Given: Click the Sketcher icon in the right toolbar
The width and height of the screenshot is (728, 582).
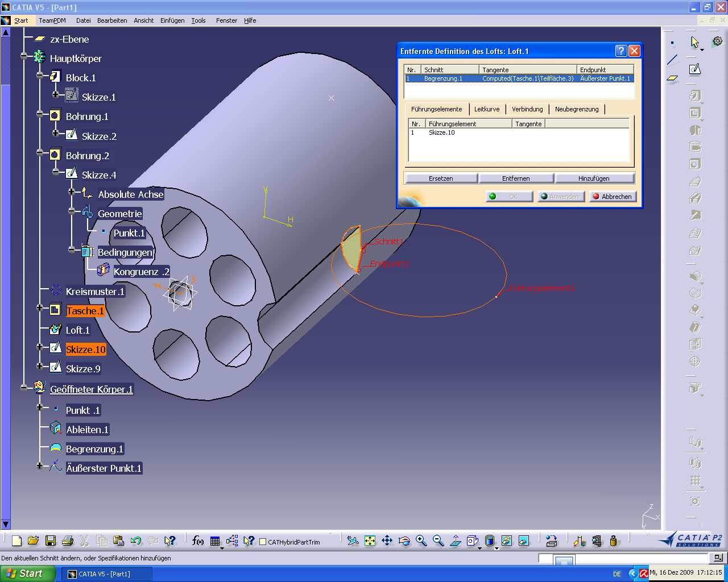Looking at the screenshot, I should [695, 69].
